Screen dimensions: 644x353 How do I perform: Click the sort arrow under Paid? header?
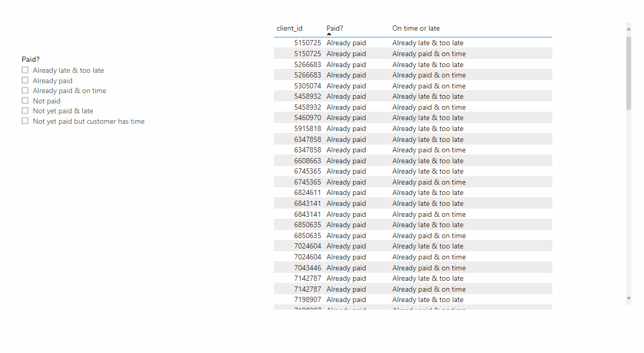(329, 34)
